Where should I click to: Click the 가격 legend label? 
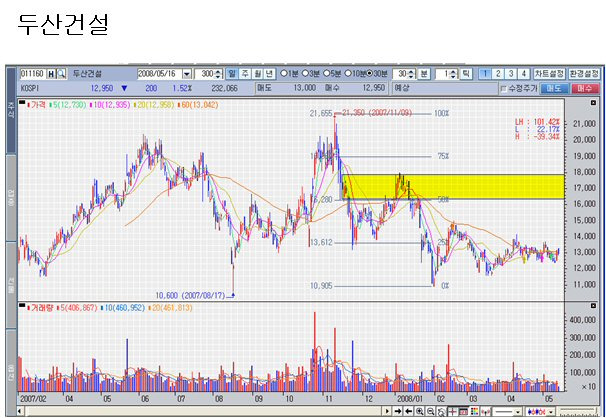pos(37,105)
